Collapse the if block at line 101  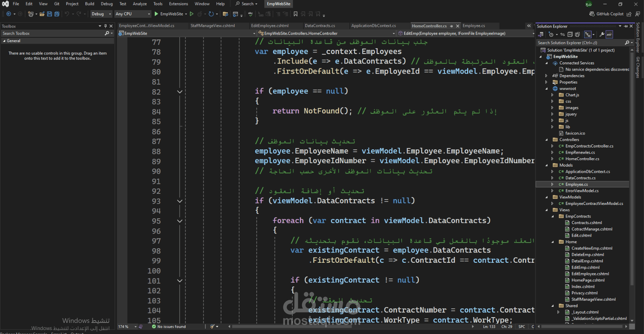point(180,281)
